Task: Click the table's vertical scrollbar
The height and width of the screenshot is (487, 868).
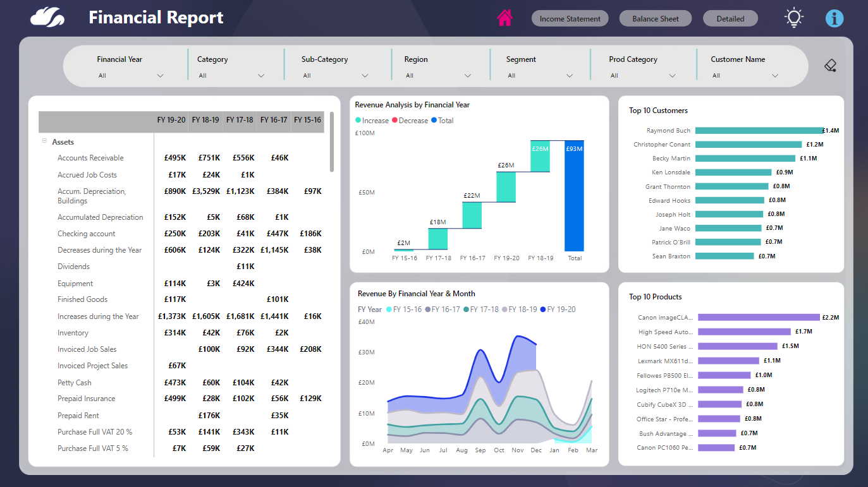Action: tap(332, 141)
